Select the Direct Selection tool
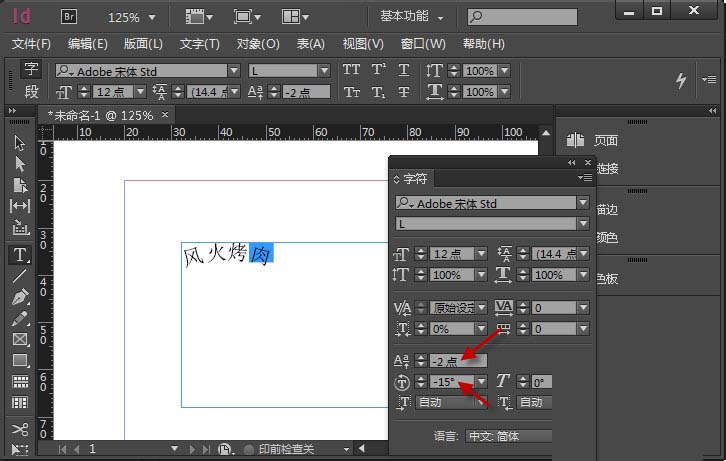726x461 pixels. [19, 164]
